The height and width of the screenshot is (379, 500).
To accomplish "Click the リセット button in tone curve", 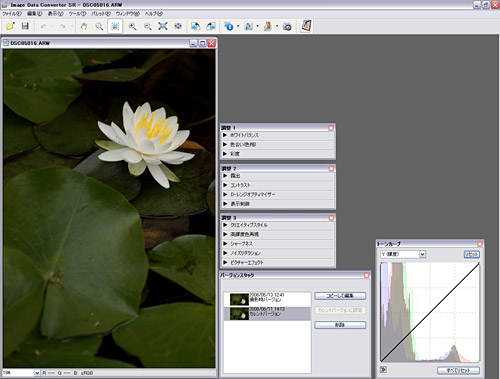I will click(472, 254).
